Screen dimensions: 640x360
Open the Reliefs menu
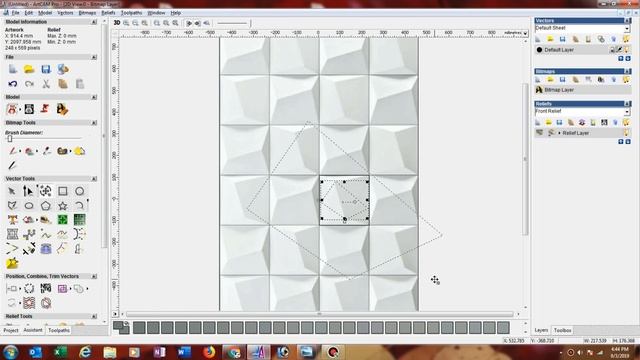click(x=109, y=13)
